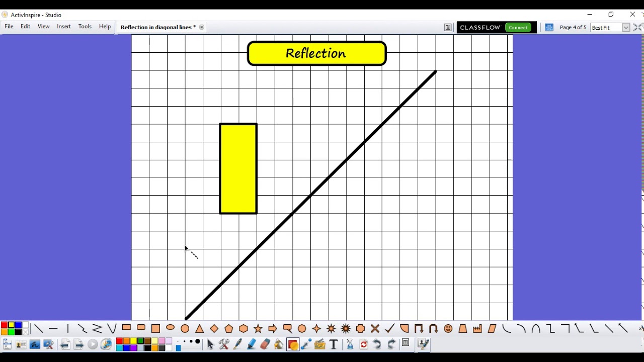Select the speech bubble shape
This screenshot has height=362, width=644.
tap(287, 329)
